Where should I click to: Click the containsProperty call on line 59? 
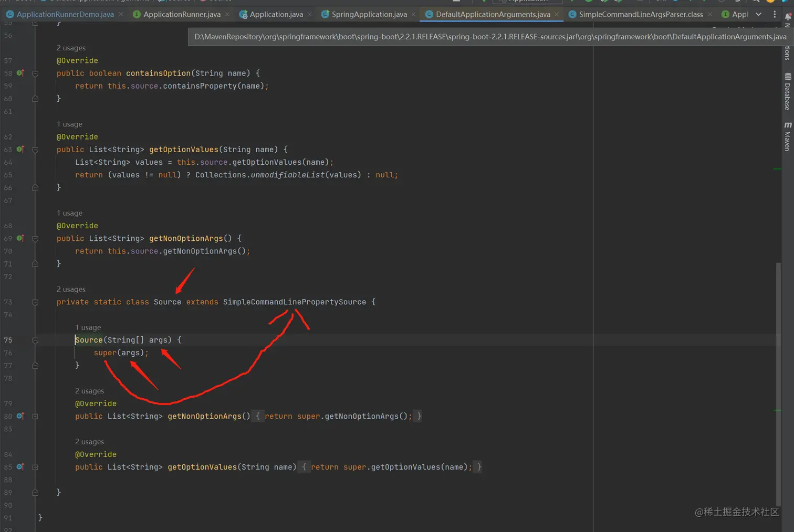pos(200,86)
